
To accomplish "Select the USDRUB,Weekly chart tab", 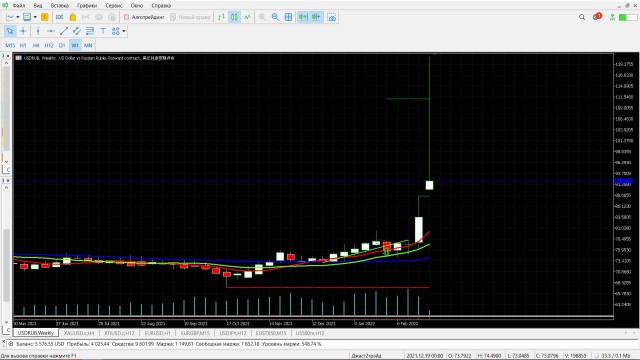I will point(36,333).
